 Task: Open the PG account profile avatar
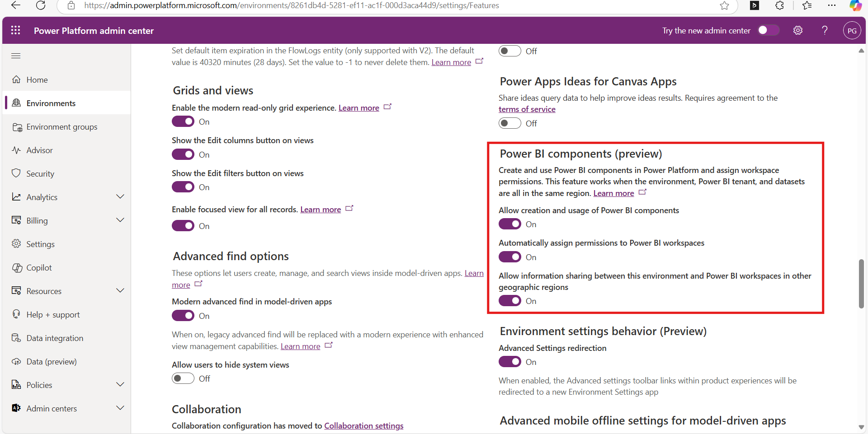[852, 31]
